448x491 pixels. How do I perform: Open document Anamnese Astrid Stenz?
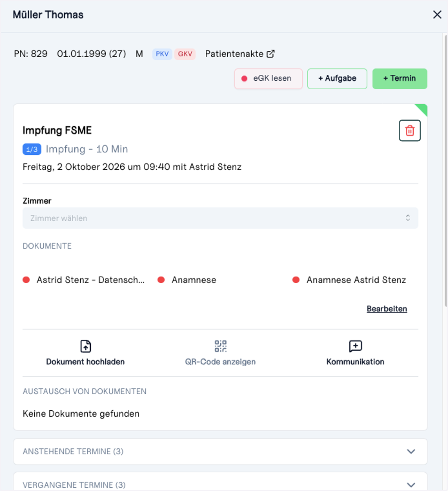[x=356, y=280]
